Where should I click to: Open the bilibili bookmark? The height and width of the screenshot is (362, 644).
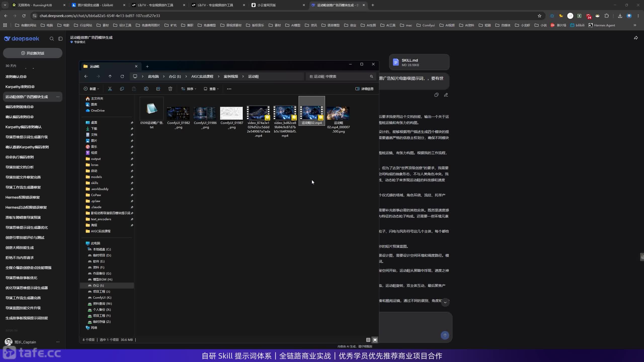point(577,25)
